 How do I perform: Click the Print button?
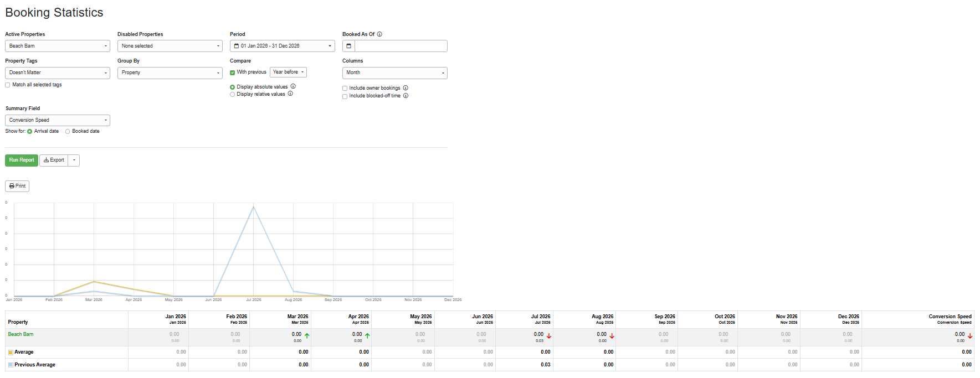tap(17, 186)
